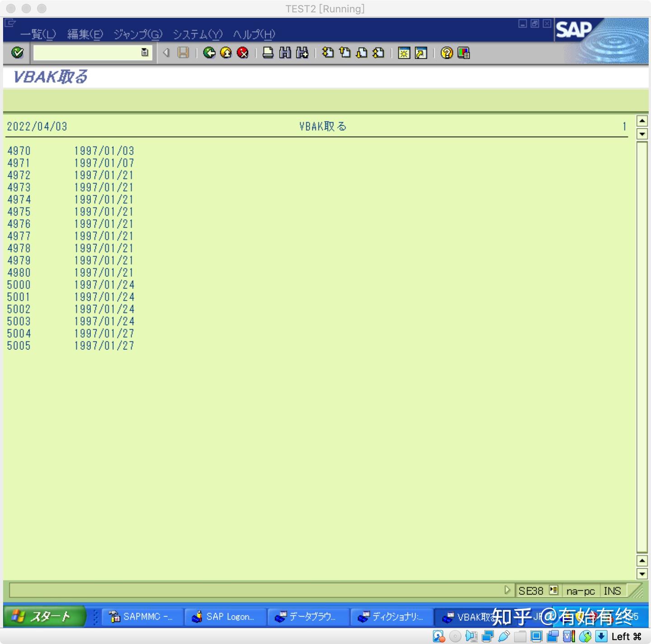Click the bottom down arrow of the scrollbar
Viewport: 651px width, 644px height.
pyautogui.click(x=642, y=574)
